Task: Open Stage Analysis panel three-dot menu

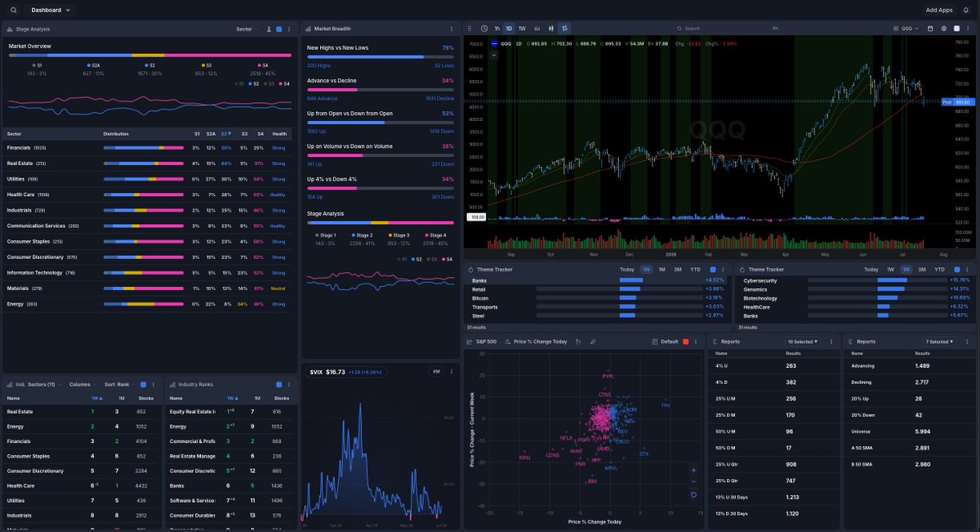Action: [290, 29]
